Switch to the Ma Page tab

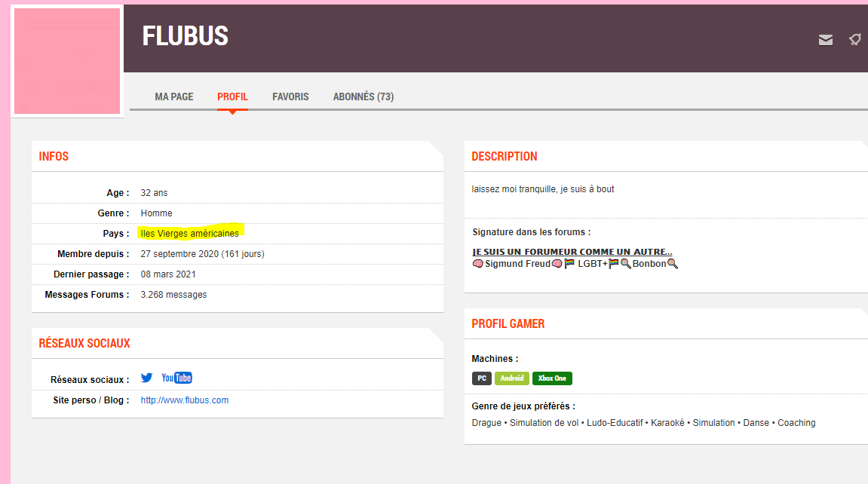pyautogui.click(x=174, y=96)
